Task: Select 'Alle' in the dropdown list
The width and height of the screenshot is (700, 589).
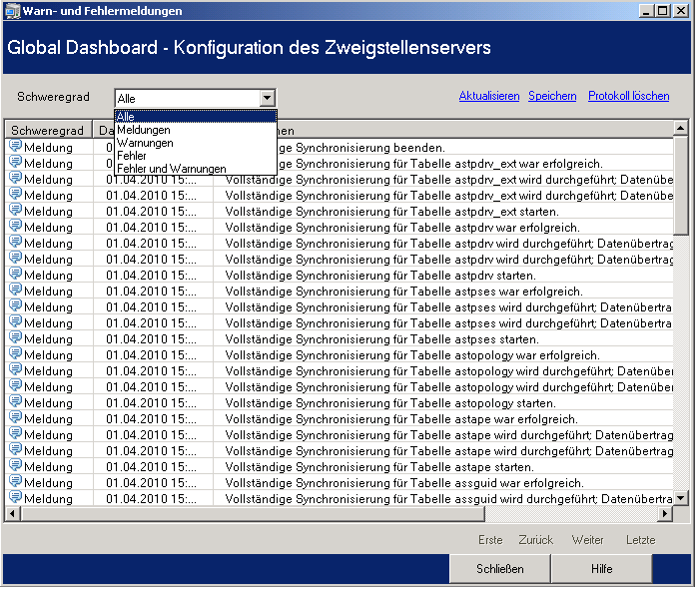Action: [196, 117]
